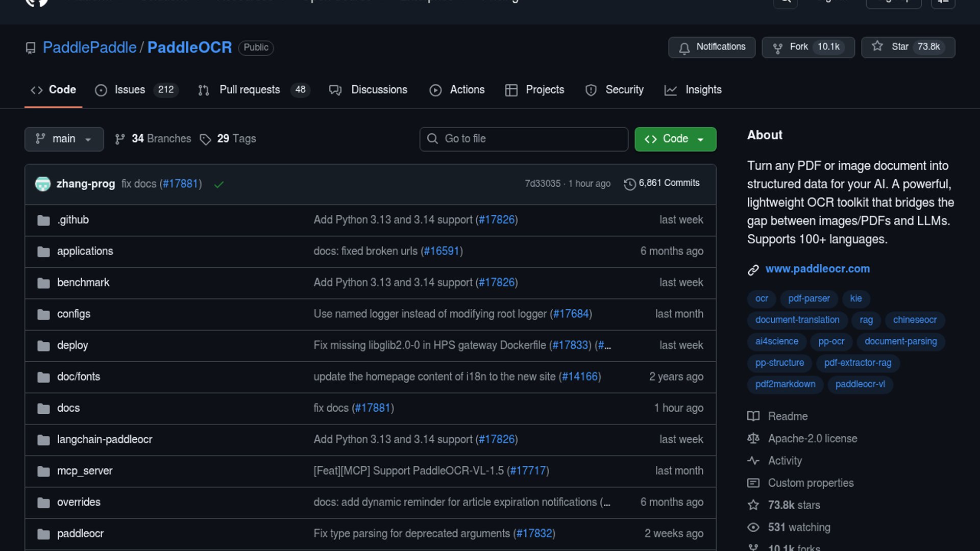Open the .github folder icon
The image size is (980, 551).
[x=43, y=220]
